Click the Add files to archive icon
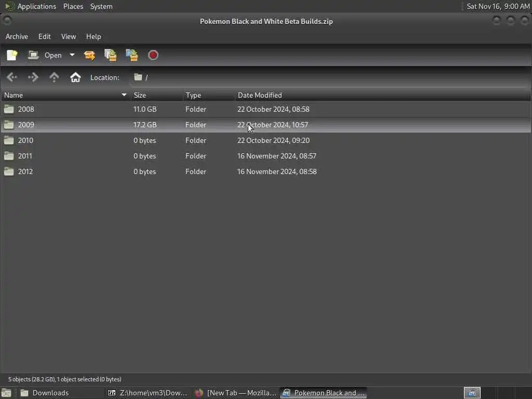Screen dimensions: 532x399 point(111,55)
